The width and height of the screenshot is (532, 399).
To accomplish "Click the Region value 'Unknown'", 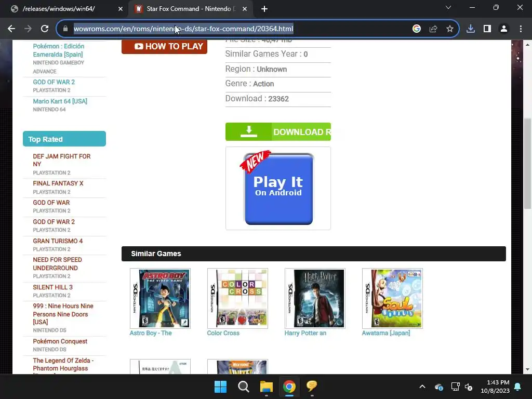I will [272, 69].
